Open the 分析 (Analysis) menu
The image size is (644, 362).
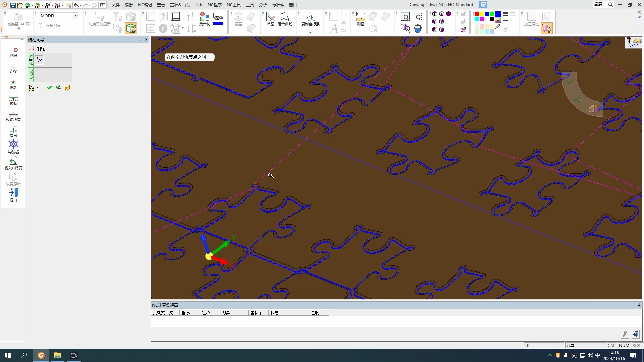[263, 5]
